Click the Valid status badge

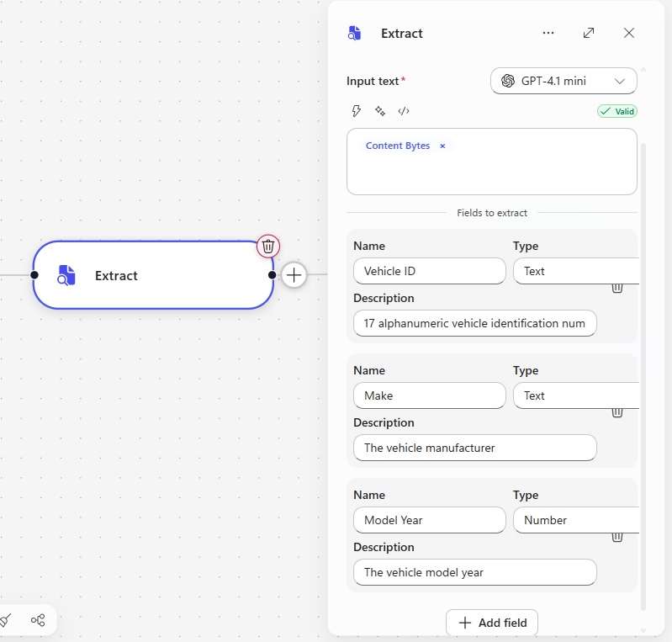617,112
